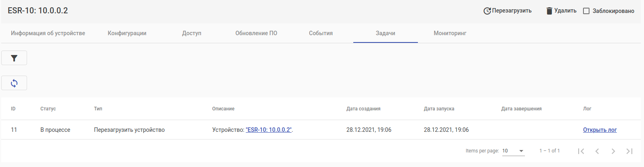
Task: Click the refresh tasks icon button
Action: pos(14,83)
